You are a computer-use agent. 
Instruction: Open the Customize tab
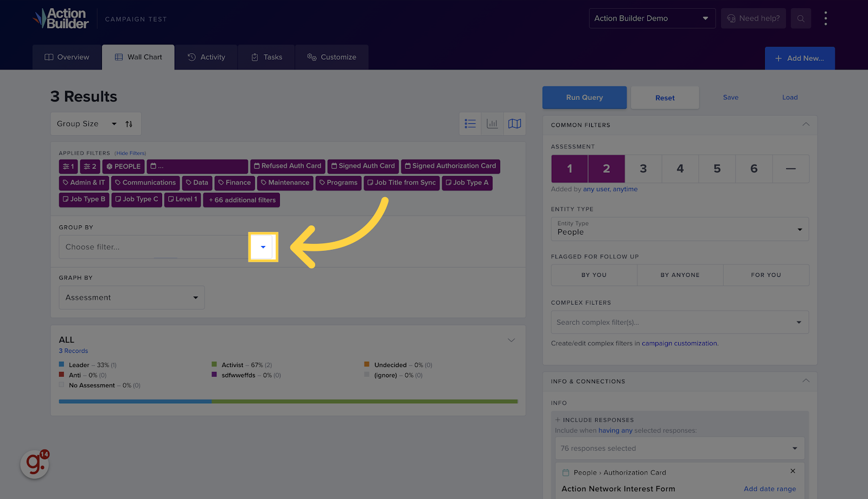point(331,56)
